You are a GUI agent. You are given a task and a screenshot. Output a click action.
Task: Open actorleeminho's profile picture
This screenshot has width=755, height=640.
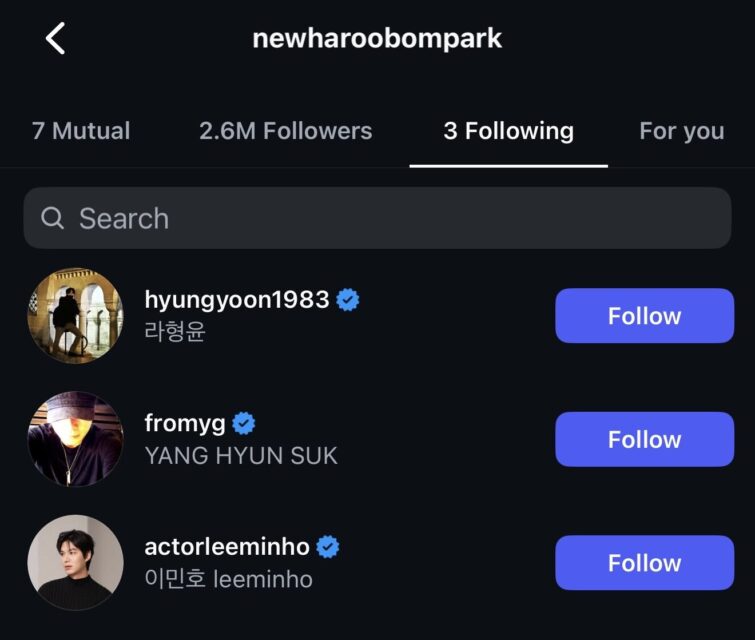75,563
